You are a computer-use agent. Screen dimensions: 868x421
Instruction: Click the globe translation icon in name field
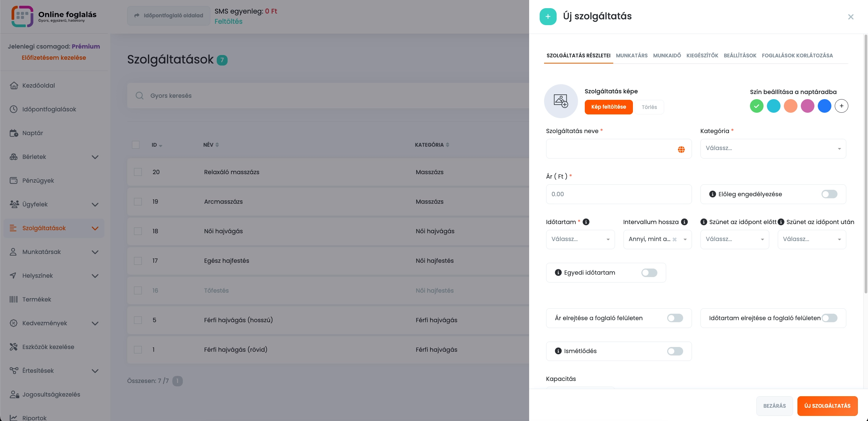[x=681, y=149]
